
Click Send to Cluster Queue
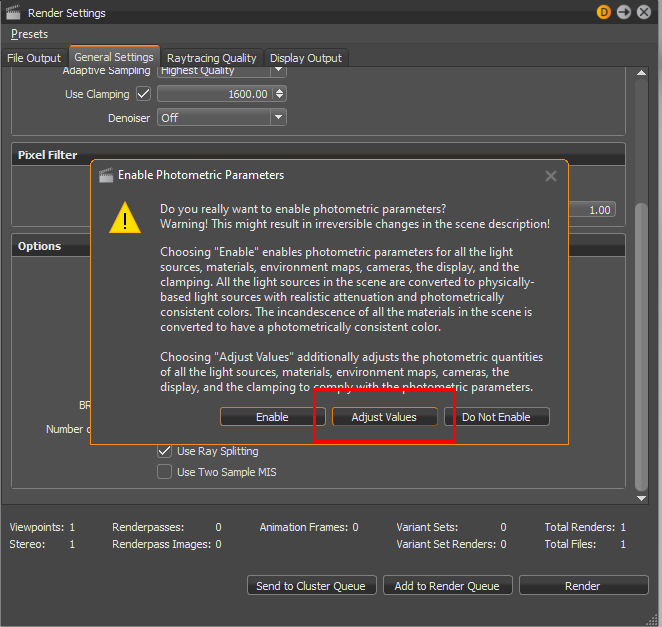311,586
